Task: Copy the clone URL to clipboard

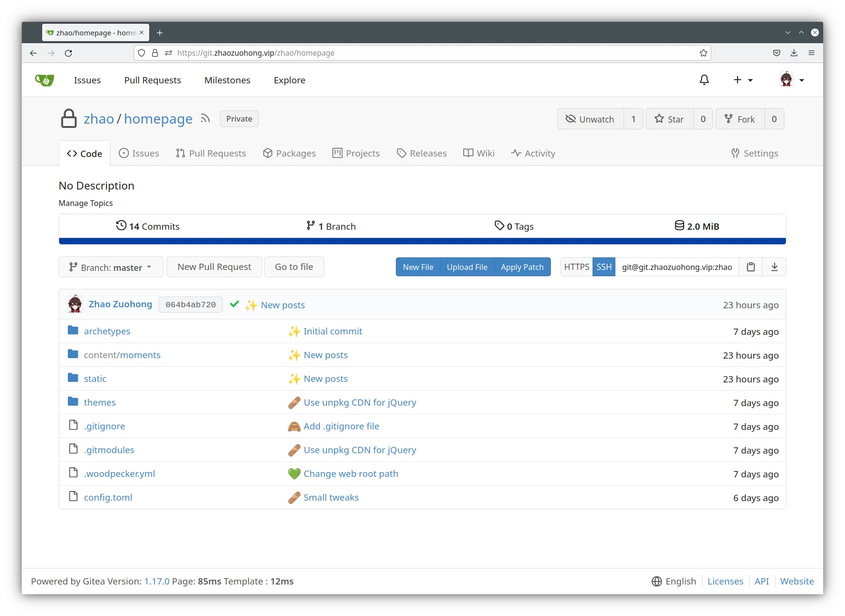Action: pos(751,267)
